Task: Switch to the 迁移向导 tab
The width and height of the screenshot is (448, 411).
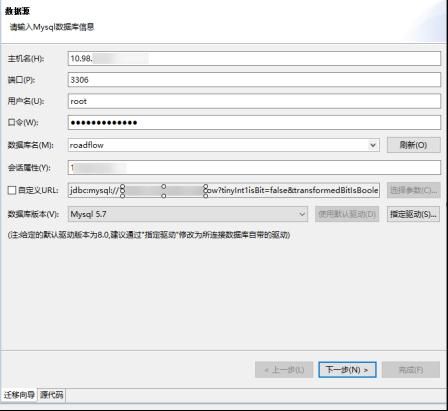Action: 19,395
